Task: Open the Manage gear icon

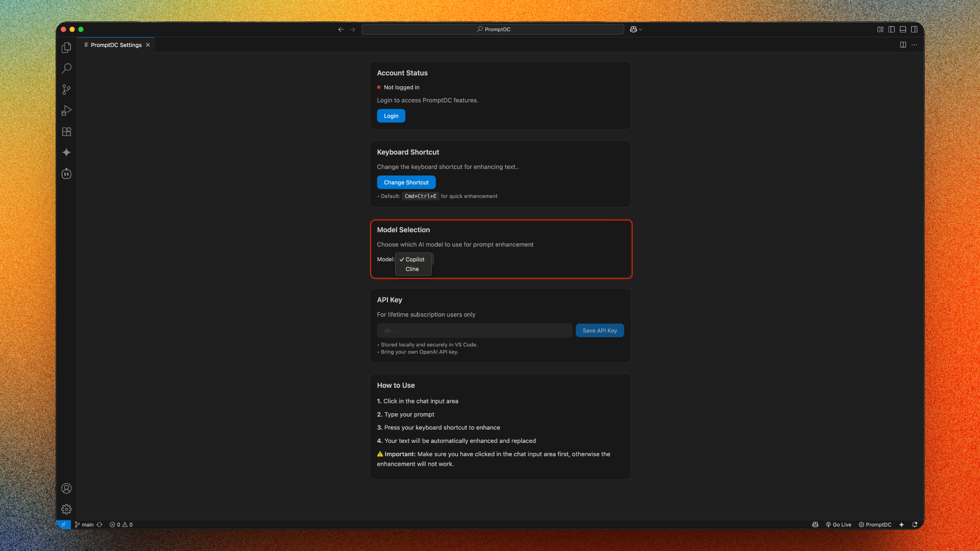Action: click(66, 509)
